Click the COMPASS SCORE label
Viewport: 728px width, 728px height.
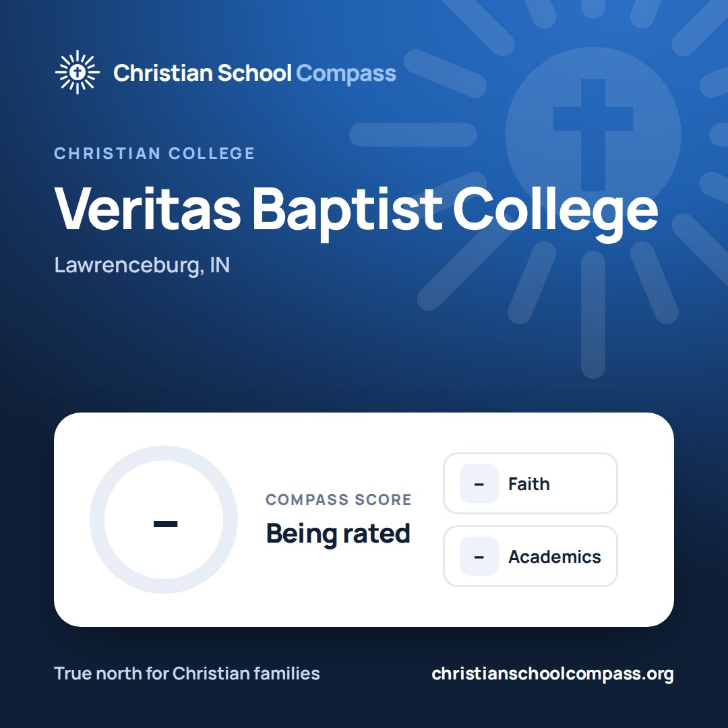click(338, 499)
